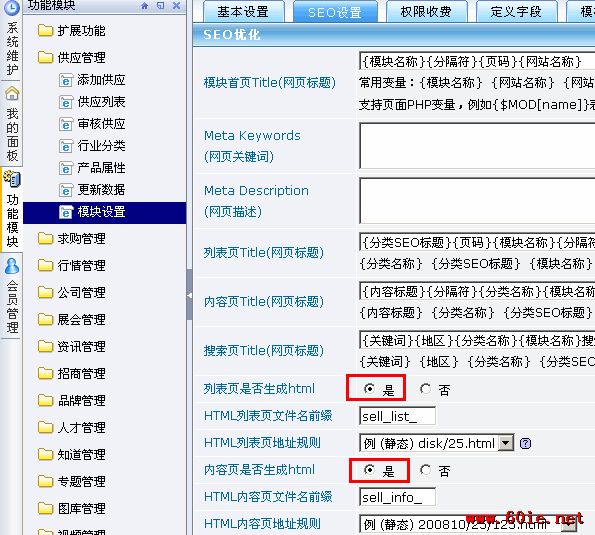The image size is (595, 535).
Task: Click the sidebar collapse splitter handle
Action: [189, 295]
